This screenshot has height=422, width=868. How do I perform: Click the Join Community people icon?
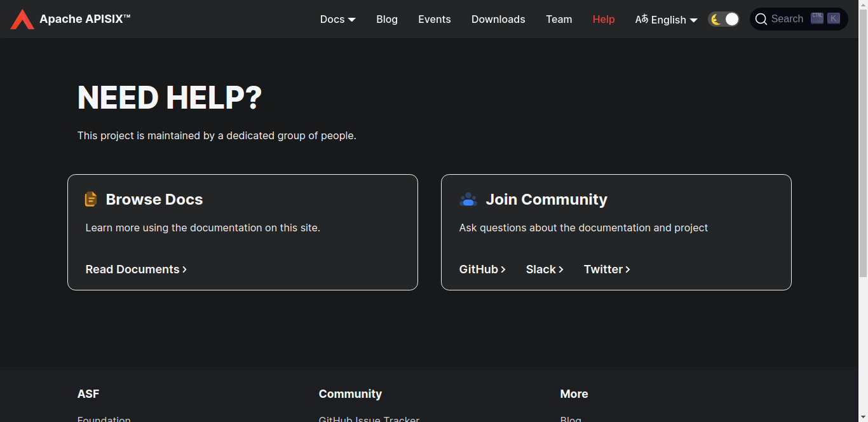coord(468,199)
